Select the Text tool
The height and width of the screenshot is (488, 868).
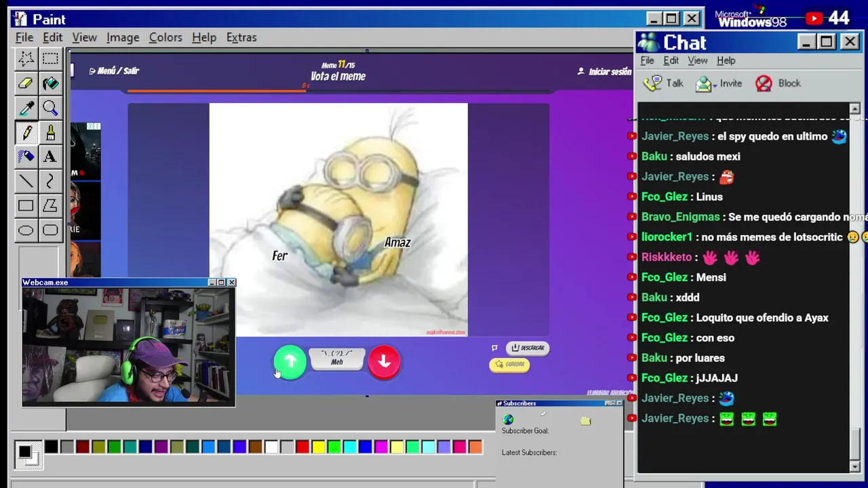point(50,157)
